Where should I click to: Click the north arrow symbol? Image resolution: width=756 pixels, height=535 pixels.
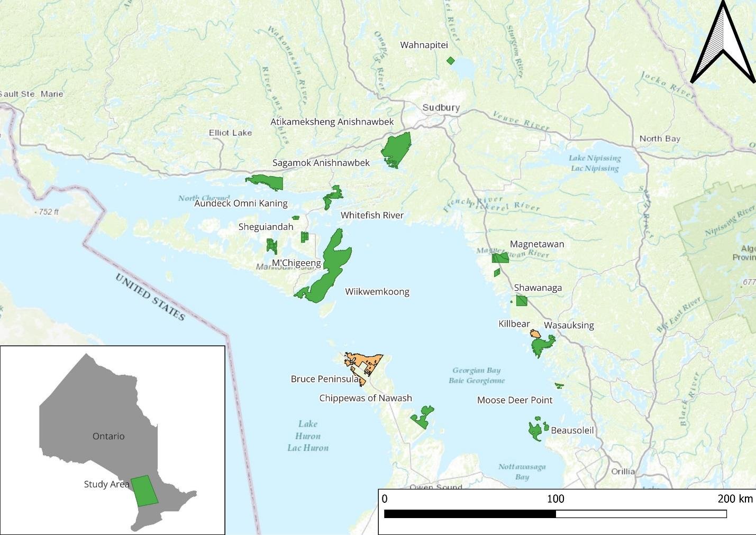(x=724, y=41)
